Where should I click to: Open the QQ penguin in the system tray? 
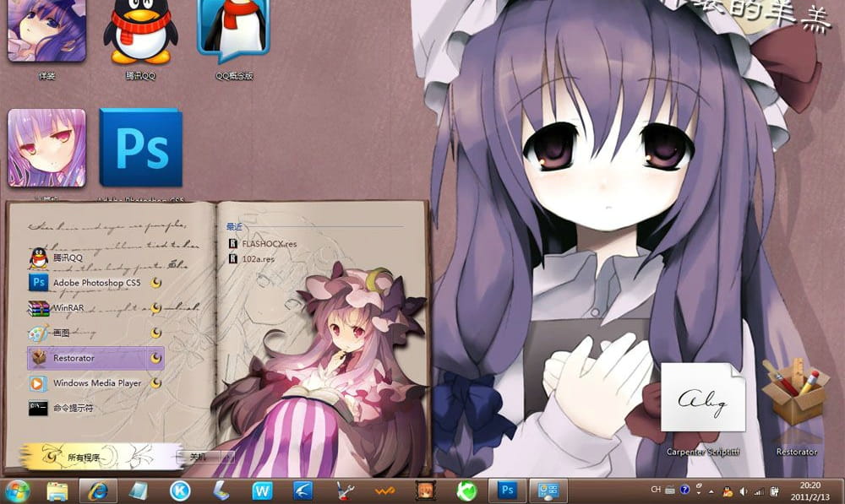pyautogui.click(x=728, y=490)
